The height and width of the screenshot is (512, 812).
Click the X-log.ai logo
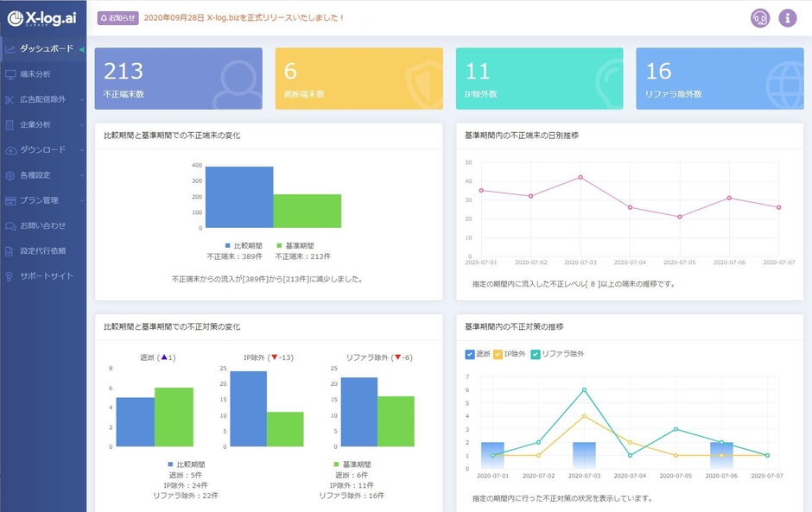click(42, 18)
